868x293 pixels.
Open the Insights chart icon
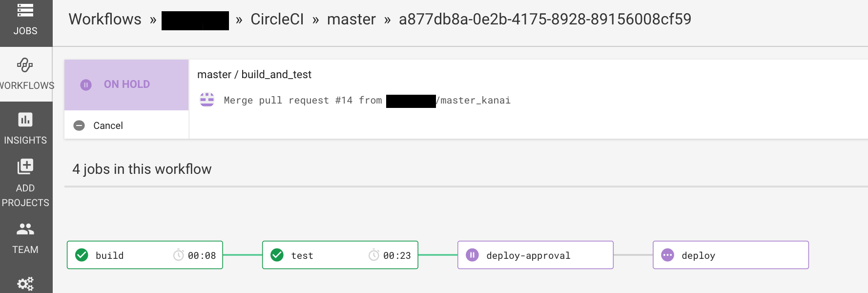(x=25, y=120)
